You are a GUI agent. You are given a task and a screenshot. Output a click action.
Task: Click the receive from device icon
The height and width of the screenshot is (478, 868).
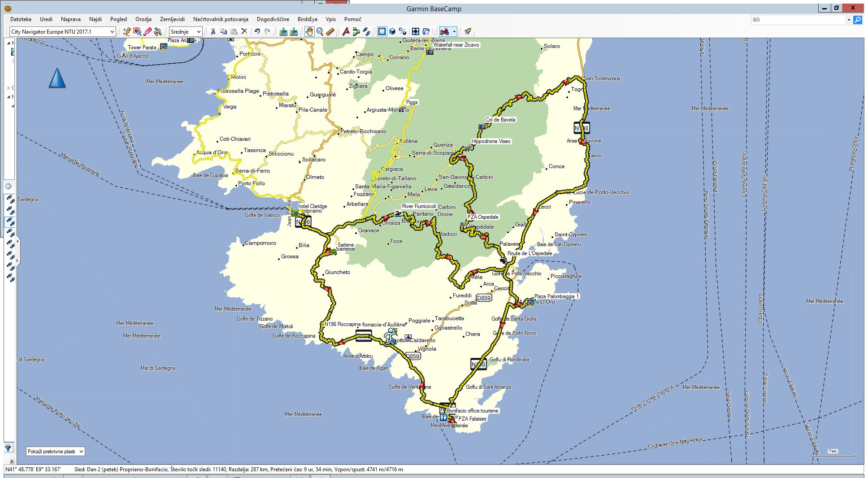point(294,31)
